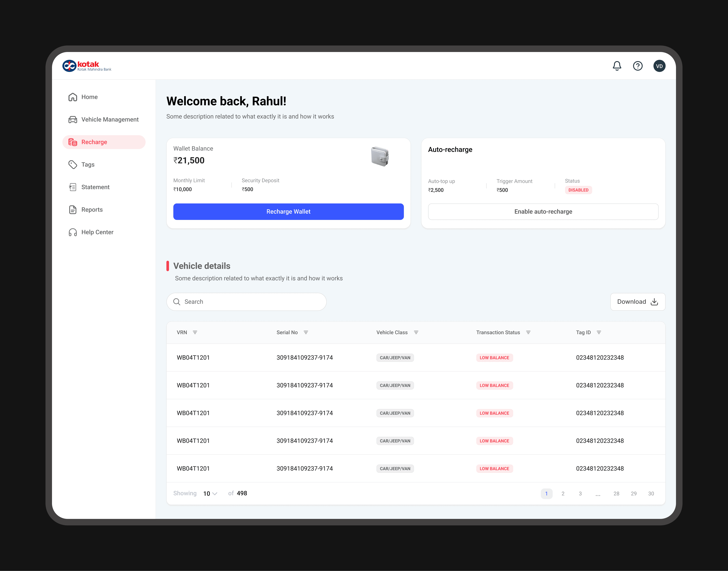Click Transaction Status filter icon
The height and width of the screenshot is (571, 728).
[x=528, y=332]
